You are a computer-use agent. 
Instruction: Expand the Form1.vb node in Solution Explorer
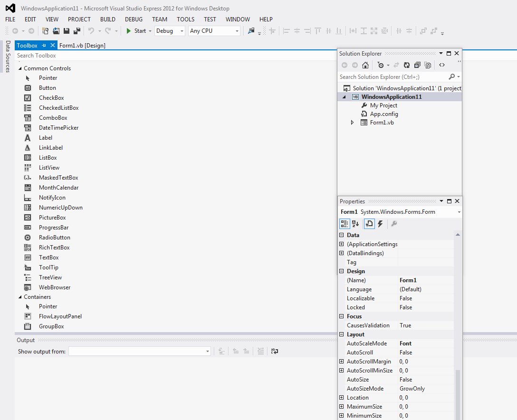352,122
